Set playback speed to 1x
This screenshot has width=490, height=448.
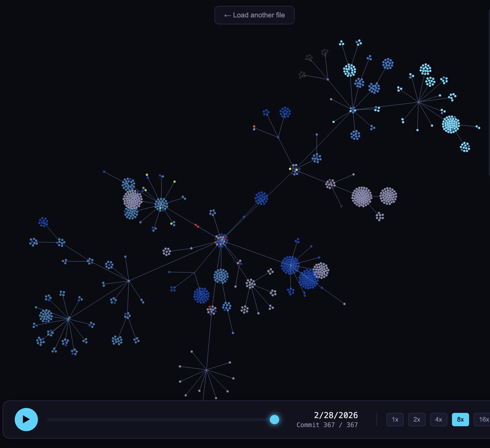[x=395, y=420]
